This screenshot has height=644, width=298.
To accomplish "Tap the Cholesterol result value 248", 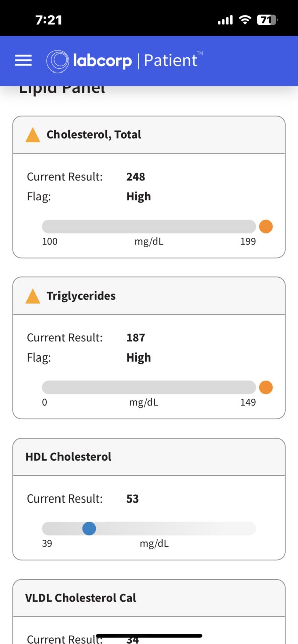I will coord(136,177).
